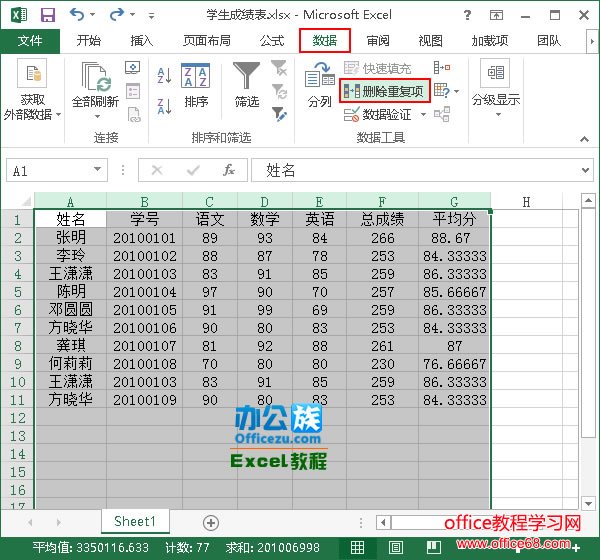
Task: Click the Save icon in quick access toolbar
Action: (48, 15)
